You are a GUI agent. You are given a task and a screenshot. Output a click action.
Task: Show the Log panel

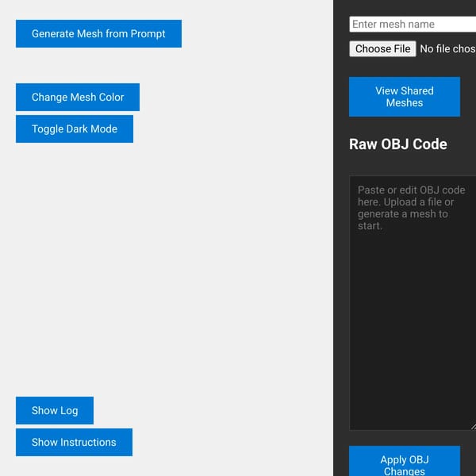(x=55, y=410)
